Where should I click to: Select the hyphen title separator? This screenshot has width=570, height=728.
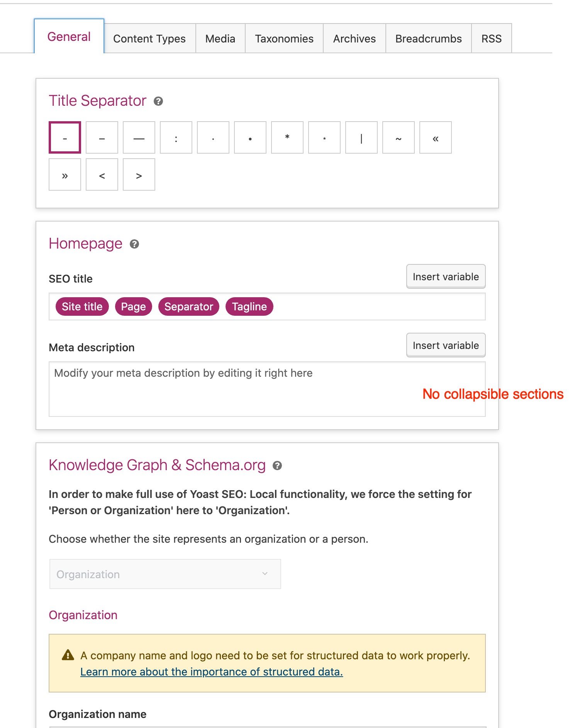click(x=65, y=137)
